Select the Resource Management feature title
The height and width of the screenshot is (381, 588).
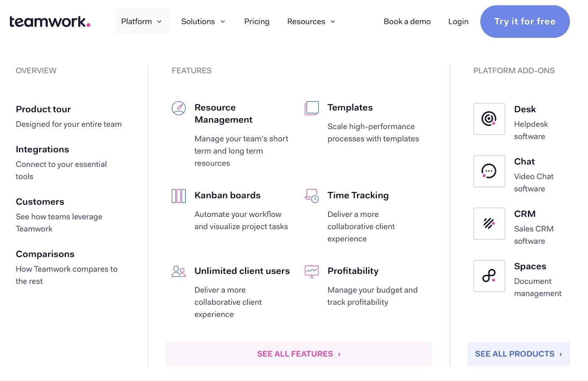pos(223,113)
